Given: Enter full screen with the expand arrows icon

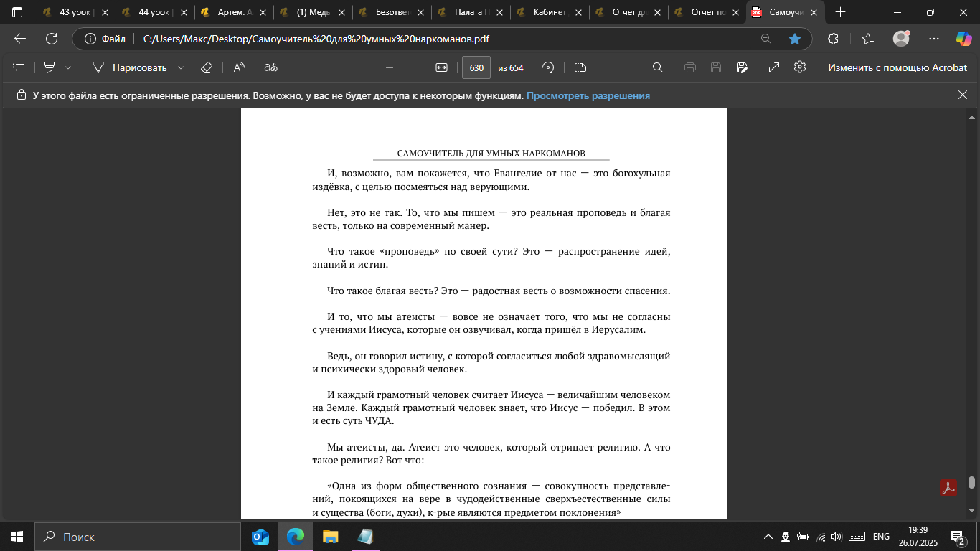Looking at the screenshot, I should (774, 67).
